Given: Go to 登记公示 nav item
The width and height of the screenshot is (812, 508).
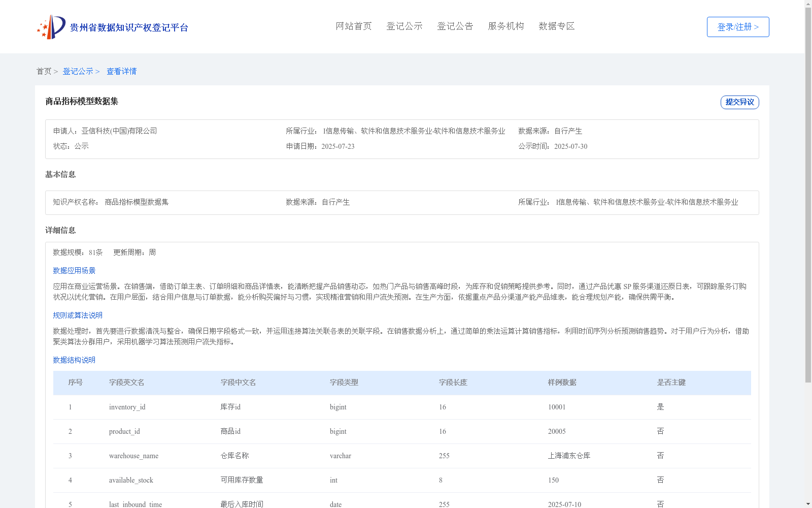Looking at the screenshot, I should click(x=404, y=26).
